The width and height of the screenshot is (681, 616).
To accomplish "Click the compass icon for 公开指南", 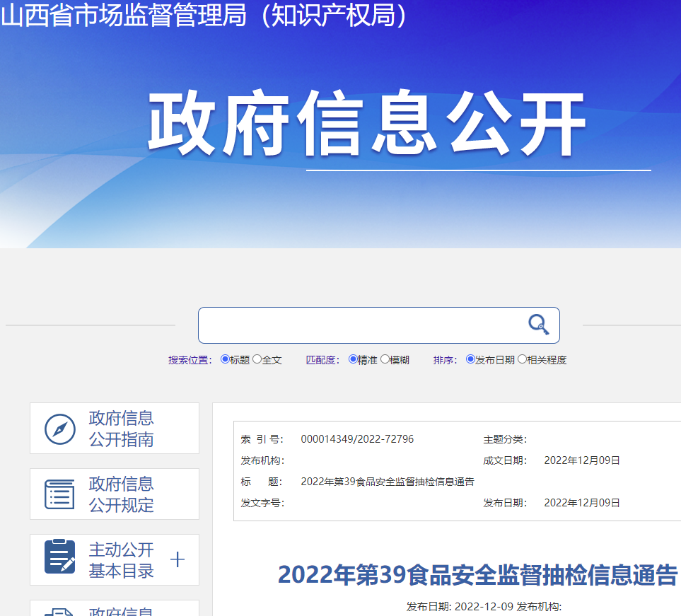I will [x=60, y=429].
